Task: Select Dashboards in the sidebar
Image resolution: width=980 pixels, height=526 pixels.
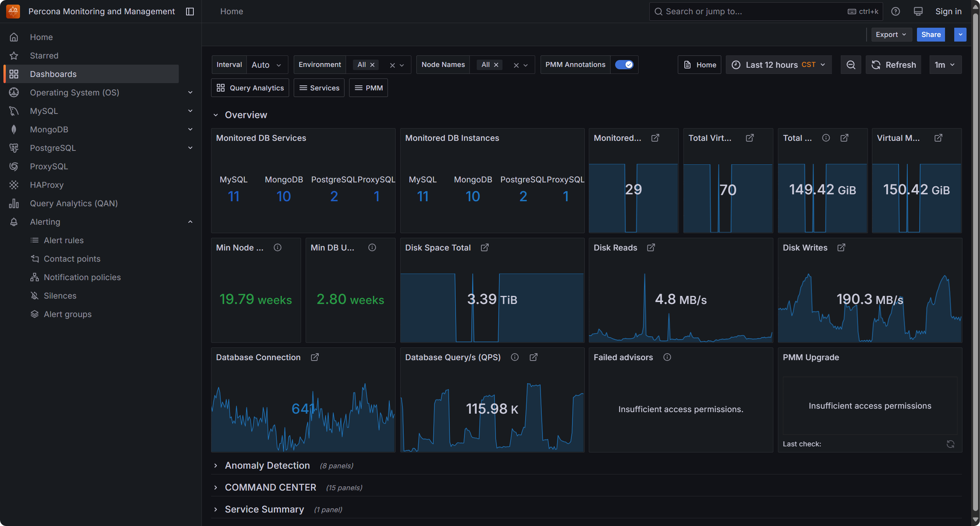Action: tap(92, 74)
